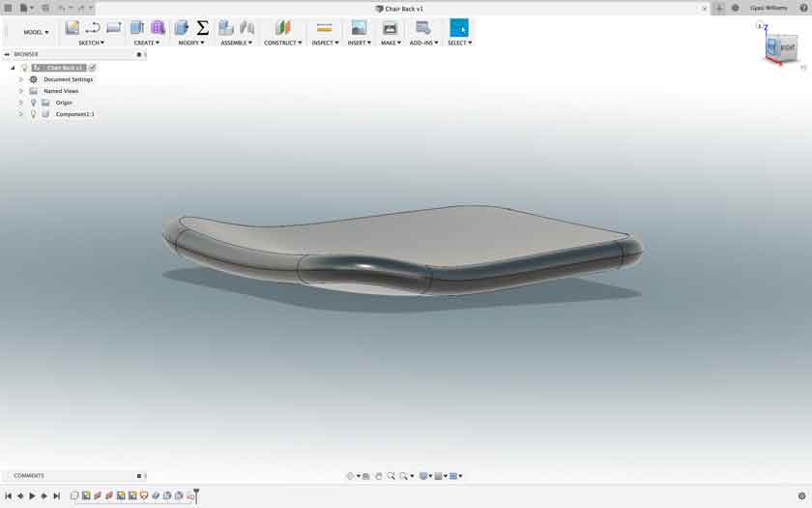The height and width of the screenshot is (508, 812).
Task: Open the Help question mark icon
Action: (803, 9)
